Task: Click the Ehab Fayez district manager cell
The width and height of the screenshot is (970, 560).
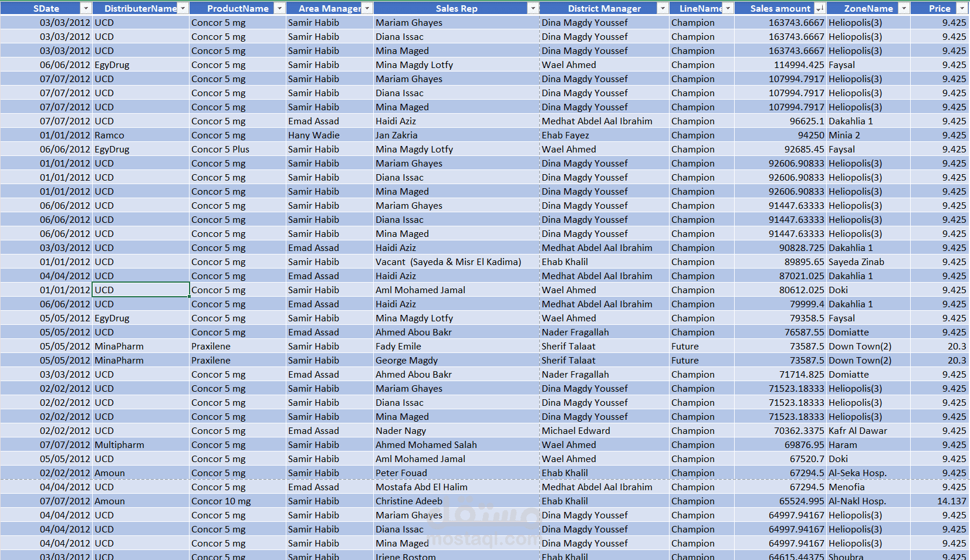Action: [604, 135]
